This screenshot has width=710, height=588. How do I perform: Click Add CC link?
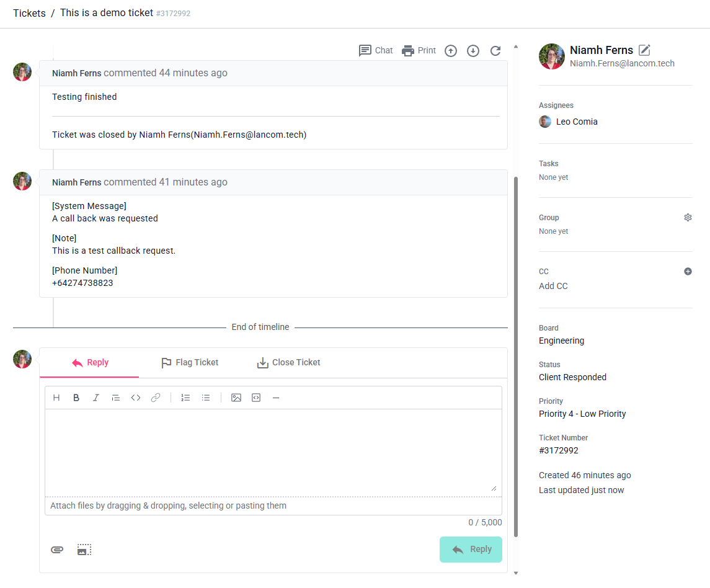coord(553,286)
